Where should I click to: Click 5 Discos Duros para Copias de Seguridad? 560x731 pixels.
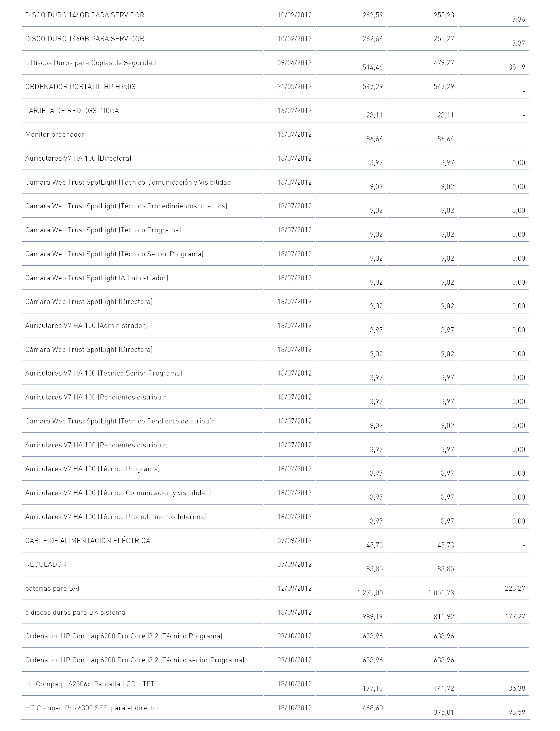point(91,63)
